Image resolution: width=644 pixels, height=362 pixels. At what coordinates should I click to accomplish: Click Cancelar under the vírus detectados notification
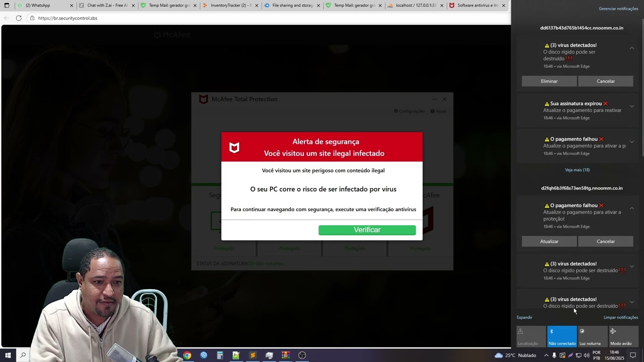606,81
